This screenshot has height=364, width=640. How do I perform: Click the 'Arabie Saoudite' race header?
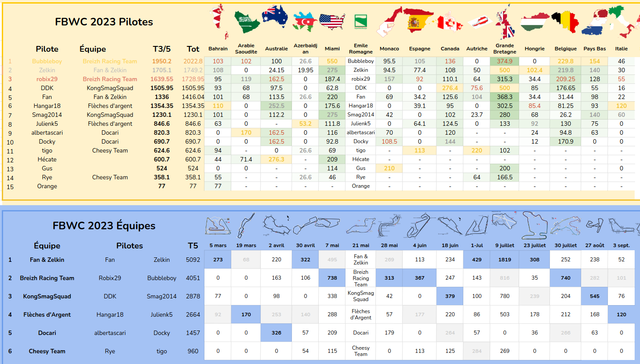point(246,49)
